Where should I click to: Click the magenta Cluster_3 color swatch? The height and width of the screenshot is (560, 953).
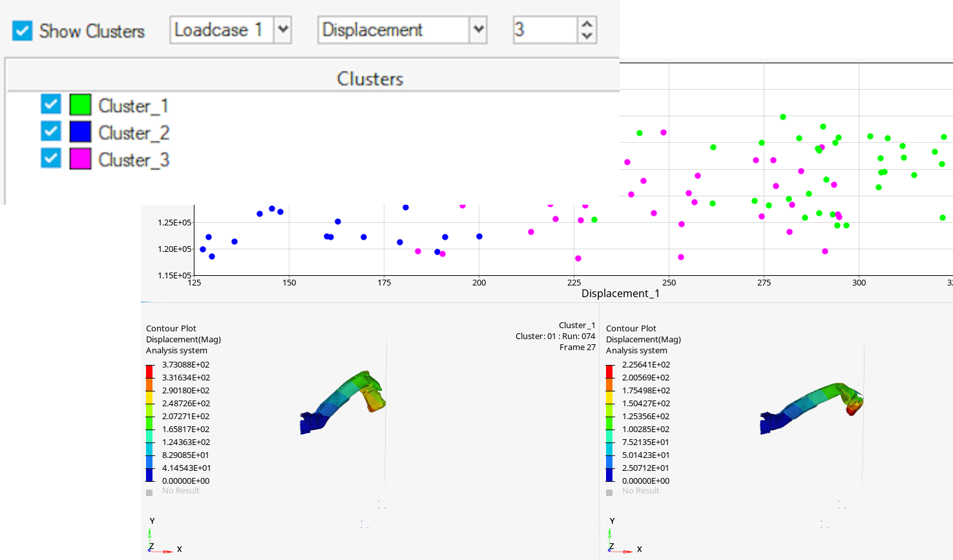[80, 158]
